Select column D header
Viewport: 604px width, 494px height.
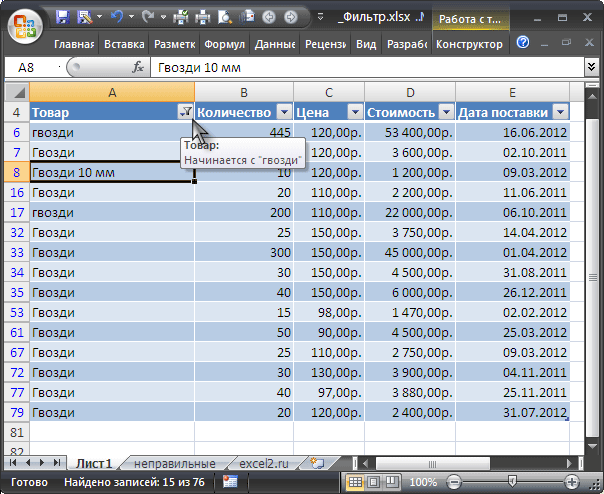(x=410, y=92)
